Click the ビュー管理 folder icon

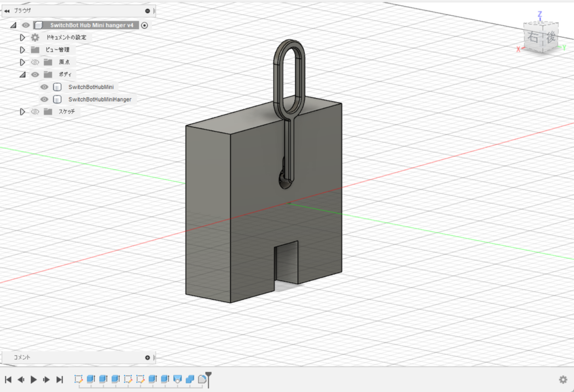click(x=35, y=50)
